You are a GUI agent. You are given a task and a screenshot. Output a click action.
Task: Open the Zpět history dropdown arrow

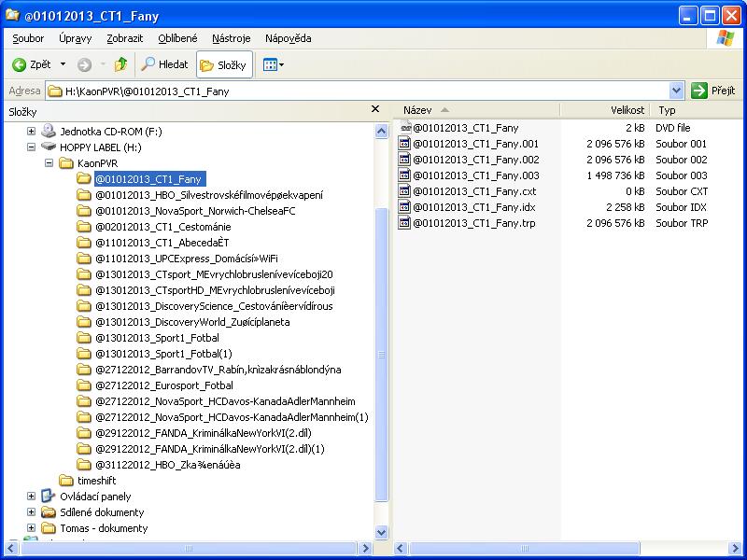tap(63, 64)
